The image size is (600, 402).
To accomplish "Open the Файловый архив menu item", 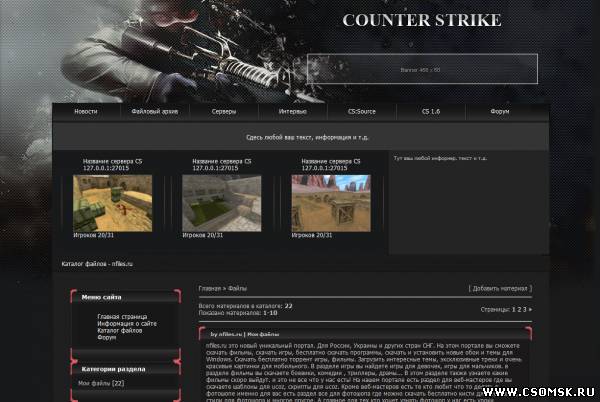I will tap(155, 112).
